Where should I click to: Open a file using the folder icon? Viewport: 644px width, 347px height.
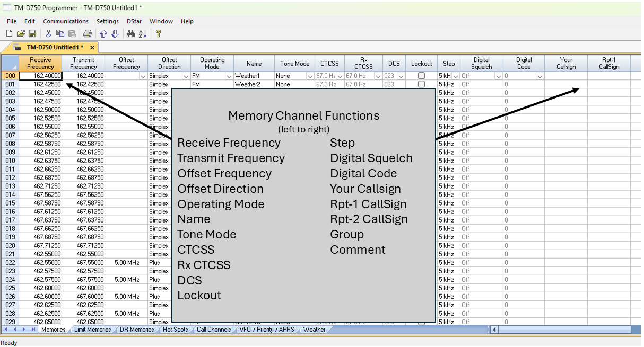pyautogui.click(x=21, y=34)
